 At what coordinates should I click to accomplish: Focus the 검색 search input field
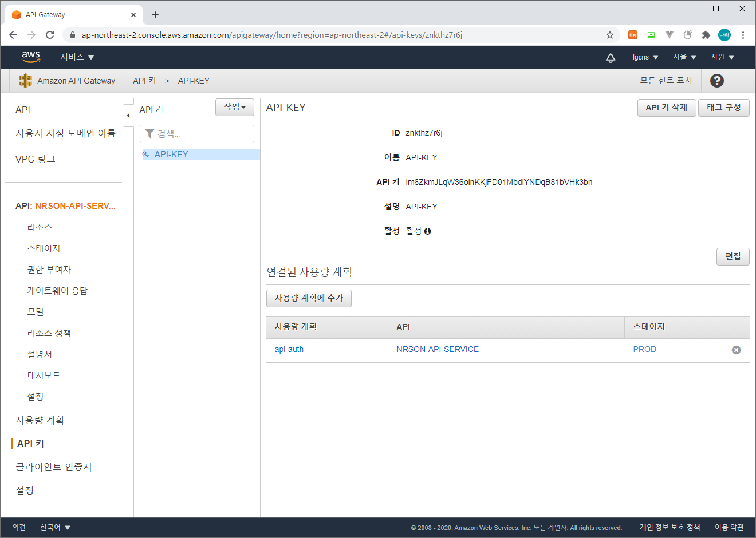tap(197, 134)
